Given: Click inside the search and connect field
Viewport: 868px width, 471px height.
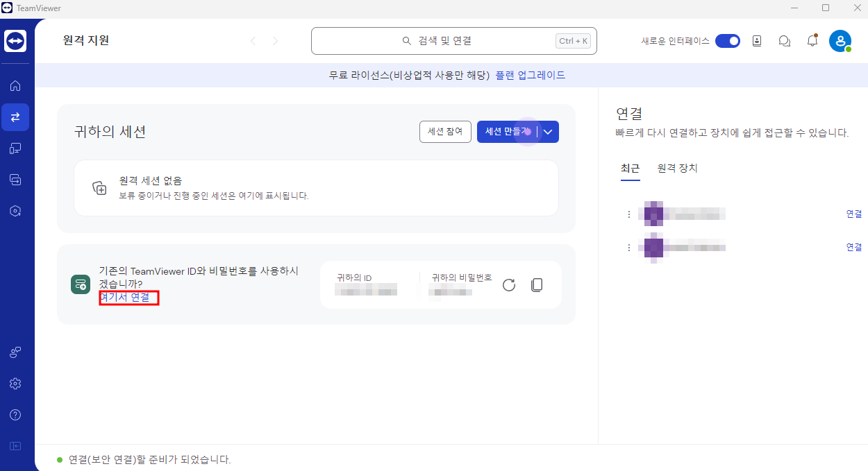Looking at the screenshot, I should 454,40.
